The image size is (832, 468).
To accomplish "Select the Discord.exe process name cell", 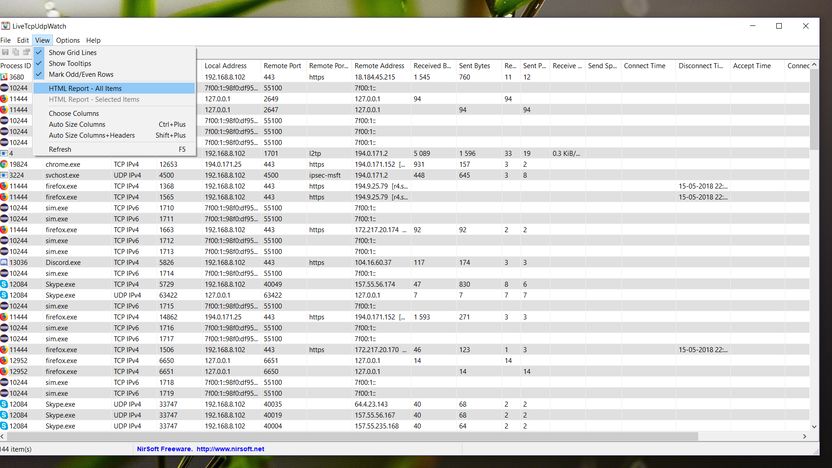I will click(x=63, y=263).
